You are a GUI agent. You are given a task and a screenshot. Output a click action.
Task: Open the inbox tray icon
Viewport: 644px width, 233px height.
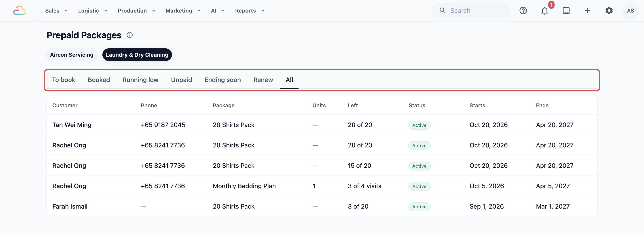566,11
